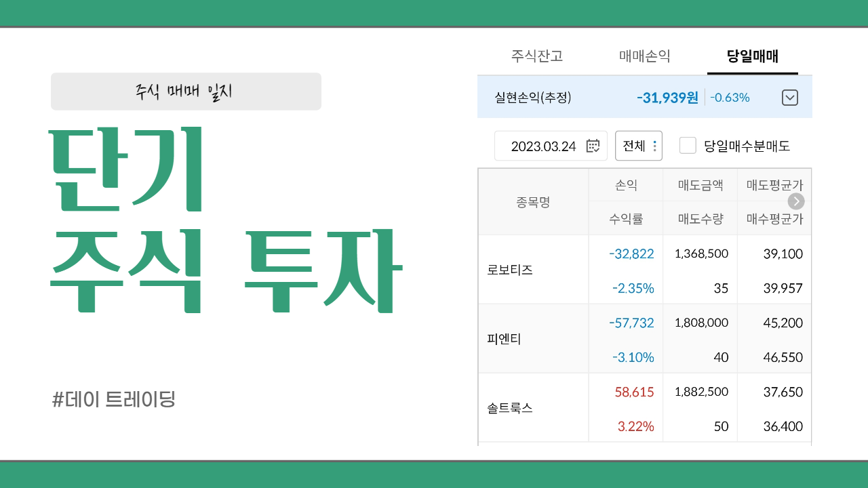Click the 실현손익(추정) label
This screenshot has width=868, height=488.
point(533,98)
